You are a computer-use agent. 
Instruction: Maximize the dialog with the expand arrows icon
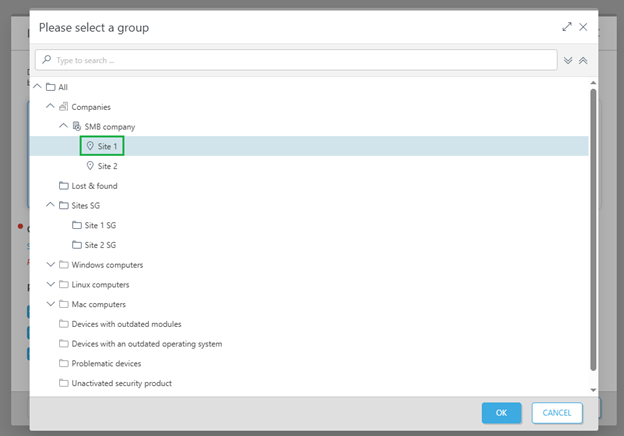pos(567,27)
